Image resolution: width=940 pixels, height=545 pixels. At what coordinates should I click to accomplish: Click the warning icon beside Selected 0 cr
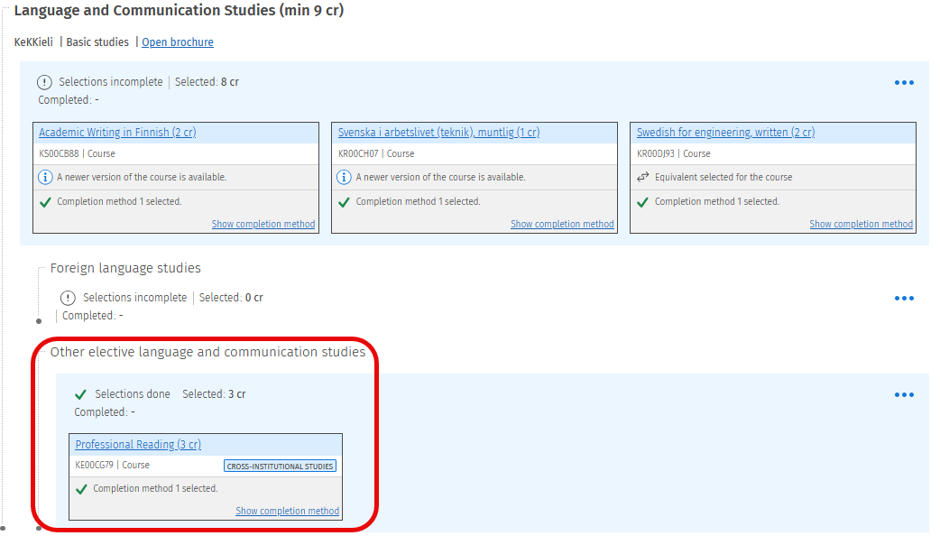68,297
